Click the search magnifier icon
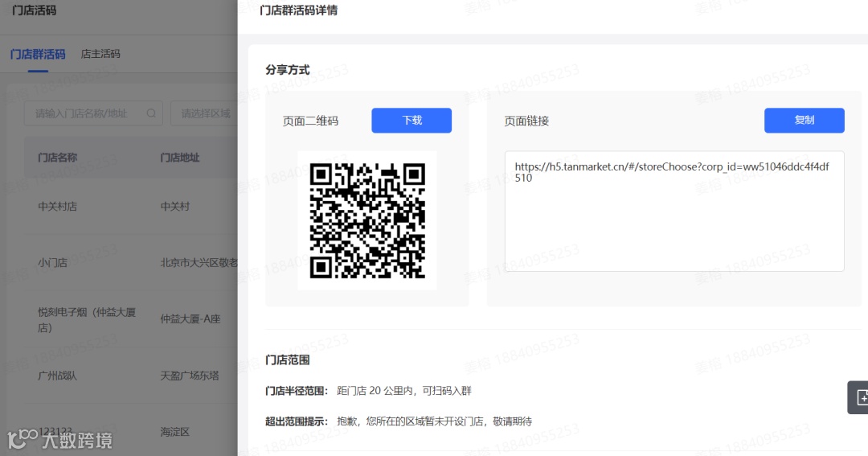The height and width of the screenshot is (456, 868). pyautogui.click(x=151, y=113)
